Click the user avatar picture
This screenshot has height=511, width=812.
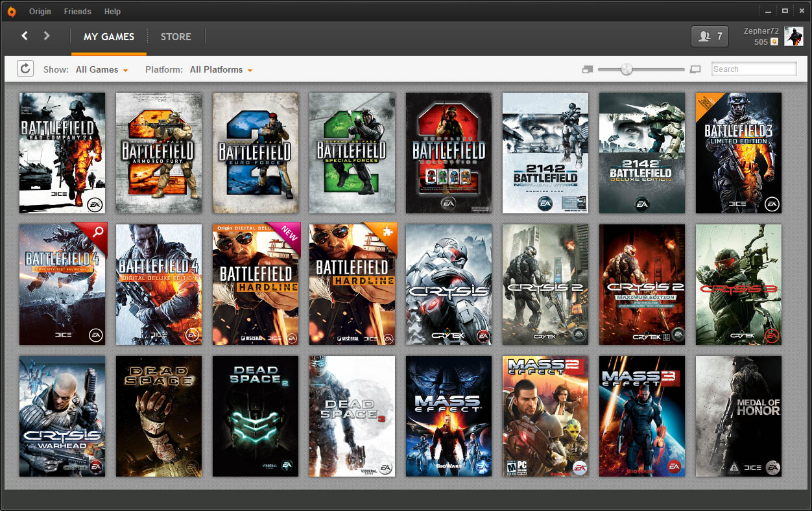(x=793, y=36)
